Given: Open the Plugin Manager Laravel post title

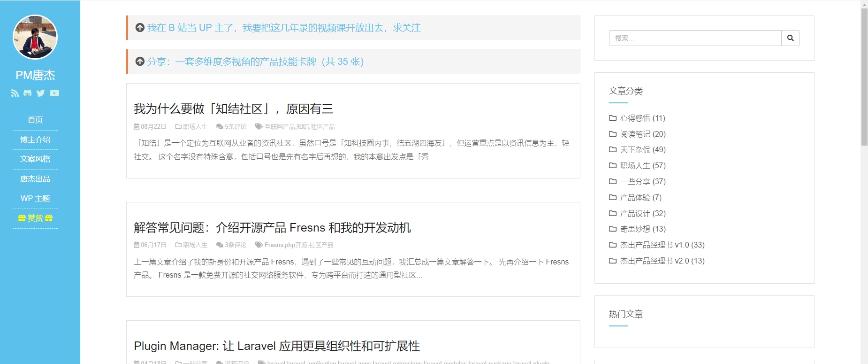Looking at the screenshot, I should pyautogui.click(x=277, y=346).
